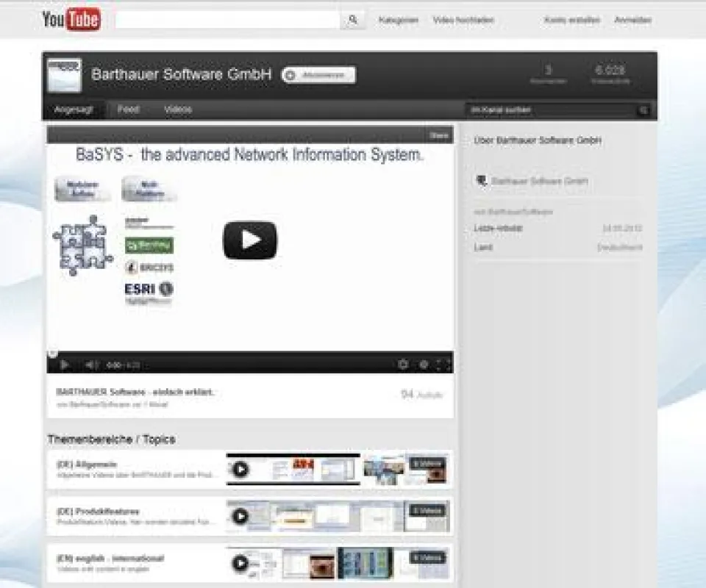Click the video views count in channel header
This screenshot has height=588, width=706.
coord(610,74)
